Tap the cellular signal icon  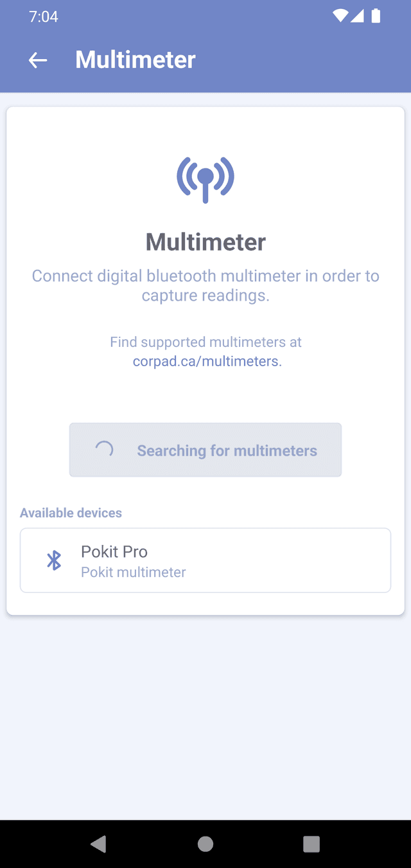(358, 16)
